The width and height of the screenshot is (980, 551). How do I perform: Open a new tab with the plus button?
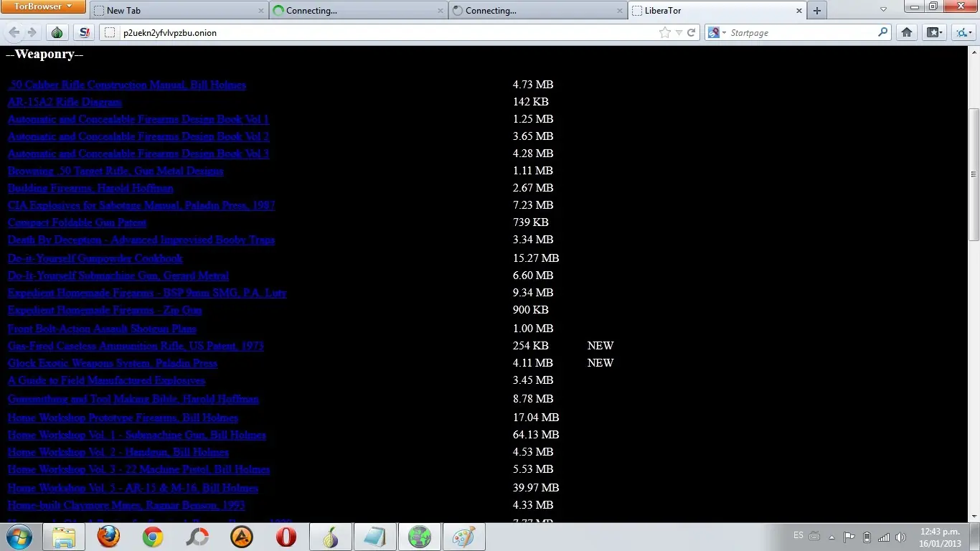[x=816, y=11]
